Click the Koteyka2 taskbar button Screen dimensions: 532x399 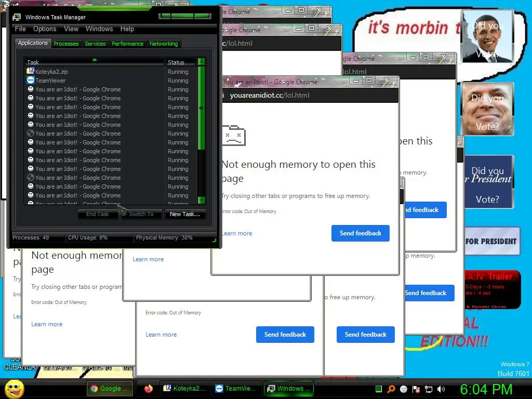coord(185,389)
